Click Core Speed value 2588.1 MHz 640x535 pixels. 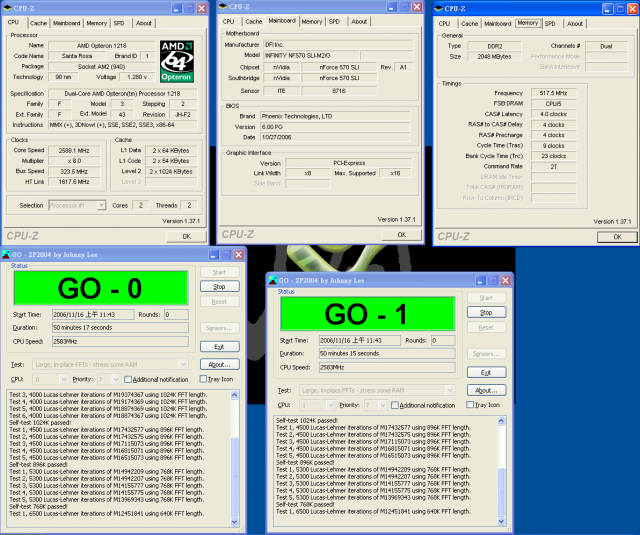click(x=74, y=150)
